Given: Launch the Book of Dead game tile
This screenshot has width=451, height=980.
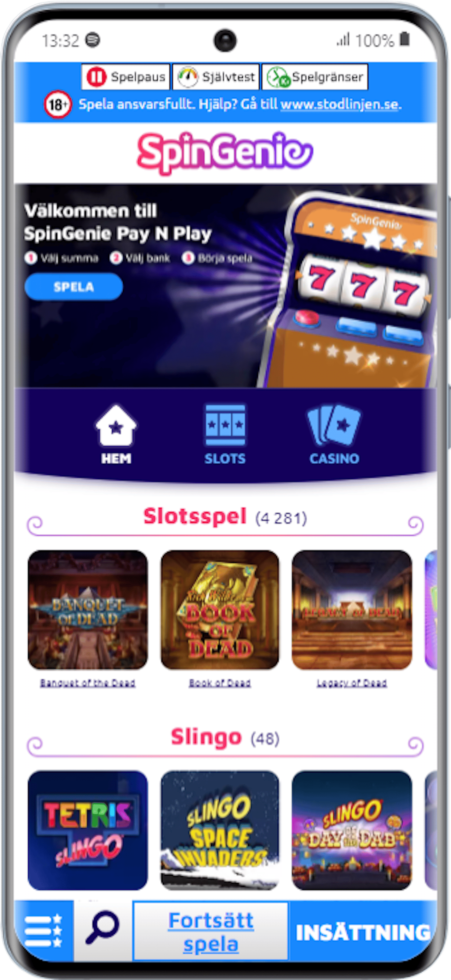Looking at the screenshot, I should click(x=220, y=609).
